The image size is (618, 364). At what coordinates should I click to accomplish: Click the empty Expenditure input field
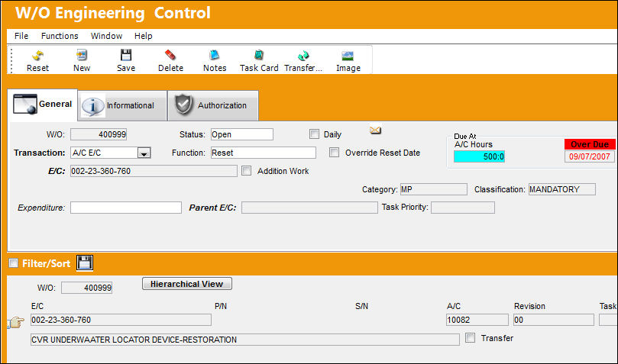tap(126, 208)
